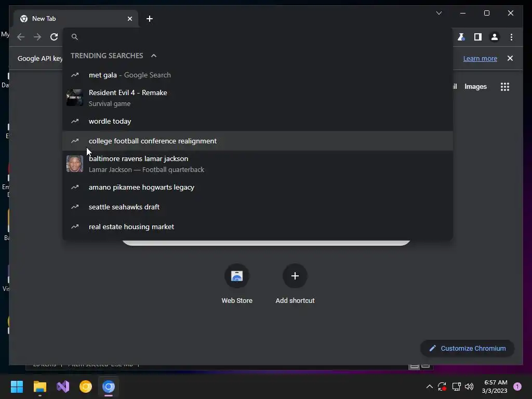
Task: Pick college football conference realignment suggestion
Action: click(x=258, y=141)
